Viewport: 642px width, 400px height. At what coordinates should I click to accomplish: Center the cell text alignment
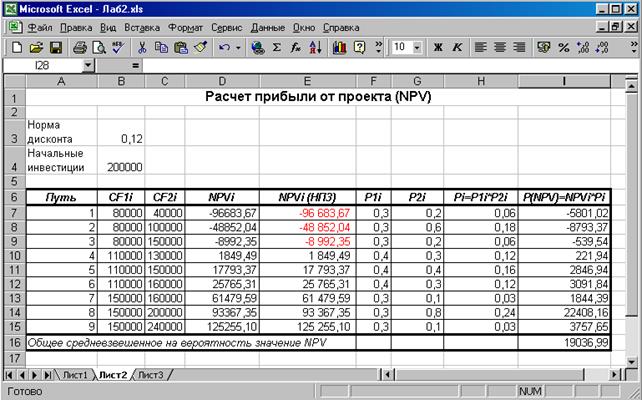[x=500, y=47]
